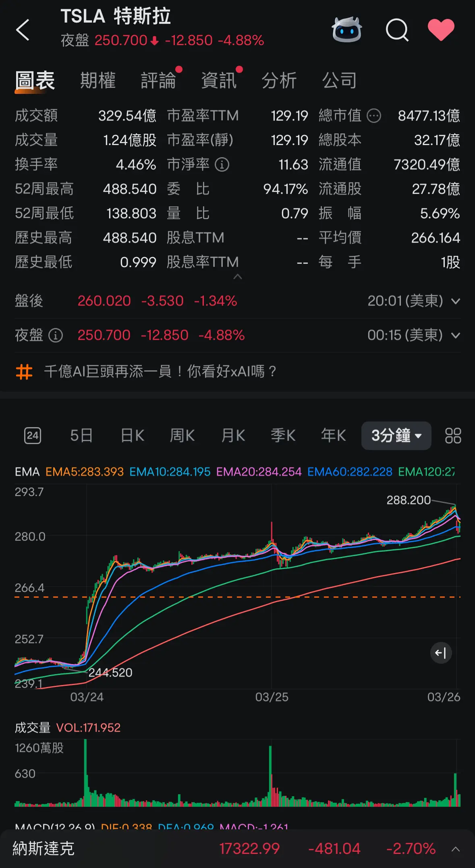Tap the 03/25 date on chart axis

coord(272,697)
